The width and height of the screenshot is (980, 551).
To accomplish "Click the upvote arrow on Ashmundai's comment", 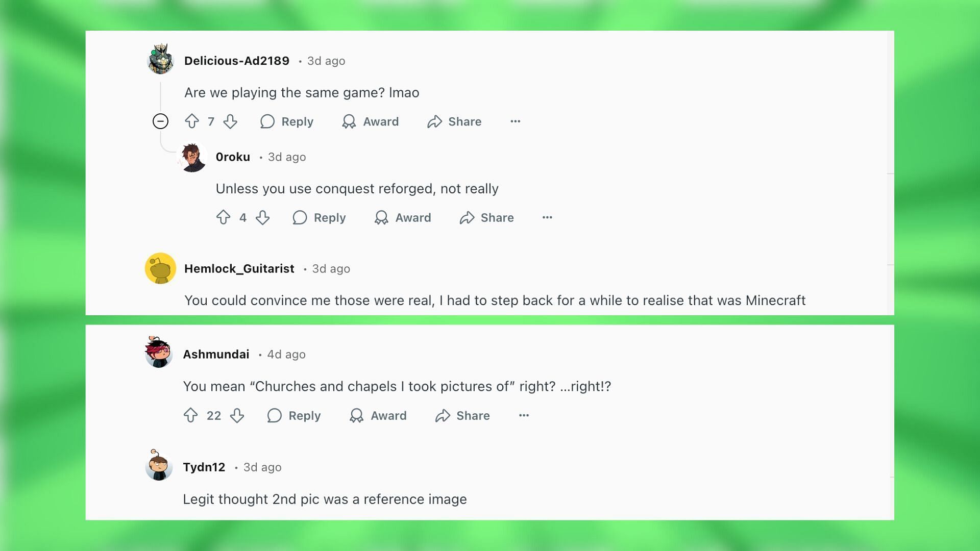I will point(191,415).
